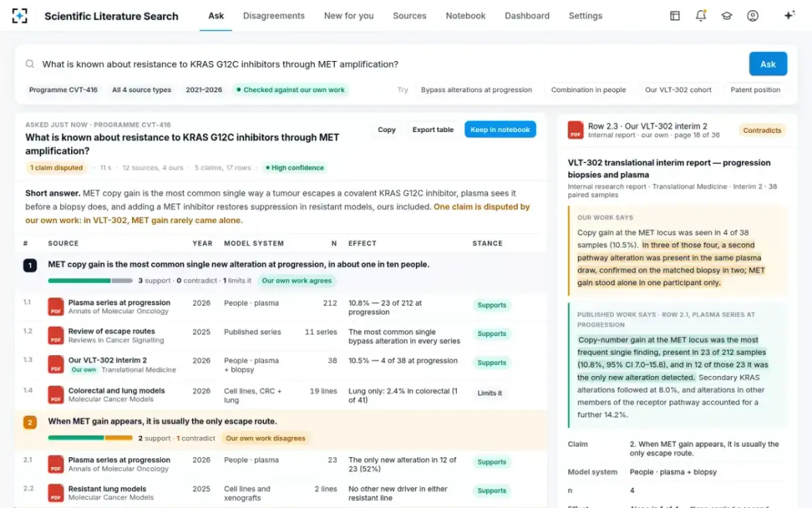
Task: Sort by the STANCE column header
Action: click(x=487, y=243)
